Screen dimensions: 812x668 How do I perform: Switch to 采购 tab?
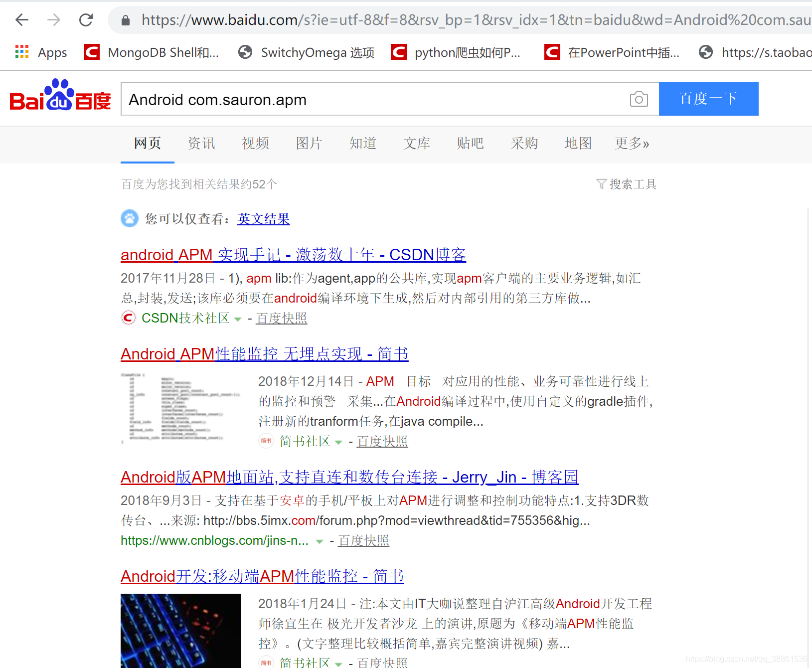(x=524, y=144)
